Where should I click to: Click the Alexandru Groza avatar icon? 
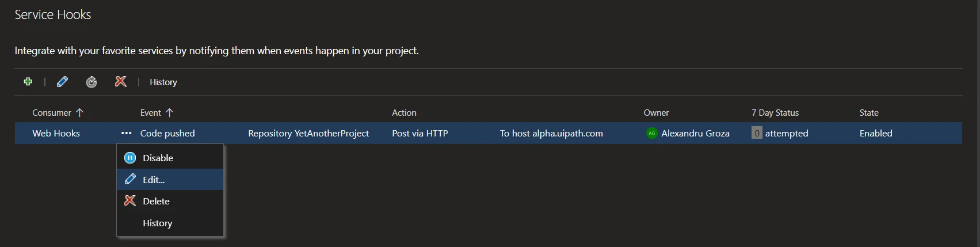pyautogui.click(x=651, y=133)
